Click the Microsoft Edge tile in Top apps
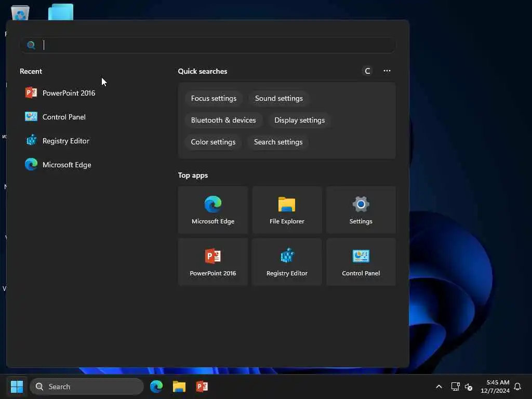This screenshot has width=532, height=399. (212, 210)
